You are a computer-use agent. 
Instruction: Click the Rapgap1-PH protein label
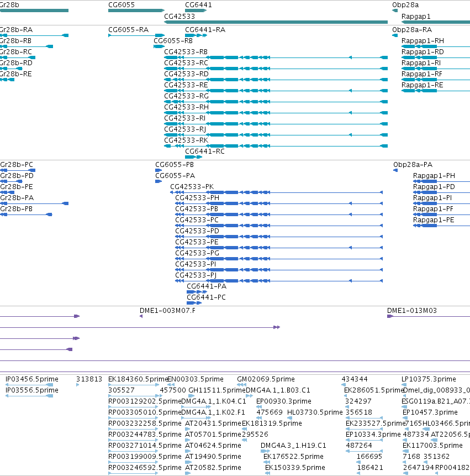coord(434,176)
